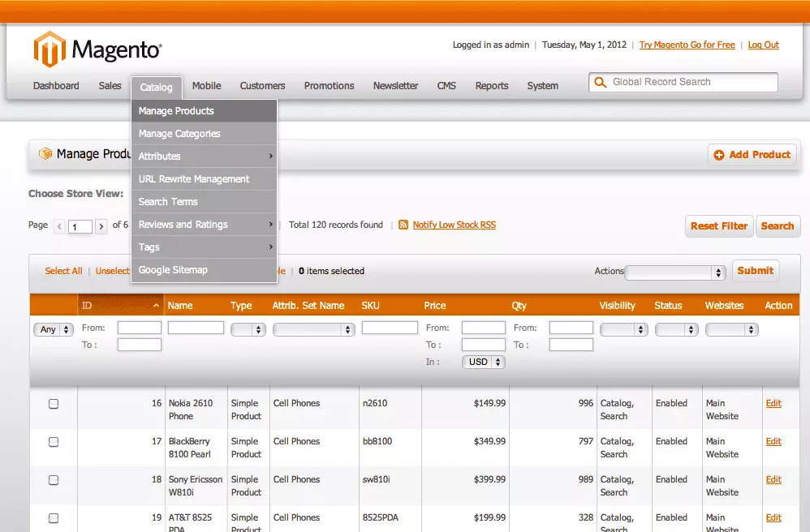Click the Magento logo icon
The image size is (810, 532).
50,49
